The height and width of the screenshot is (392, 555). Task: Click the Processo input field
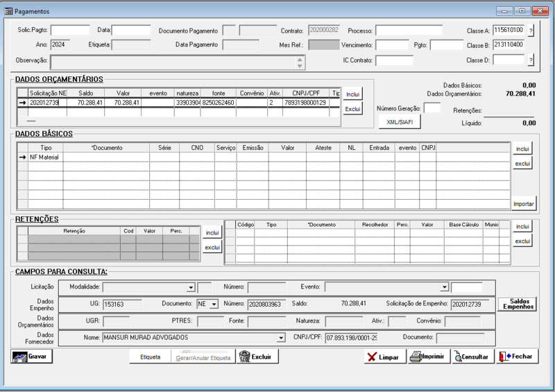tap(409, 31)
